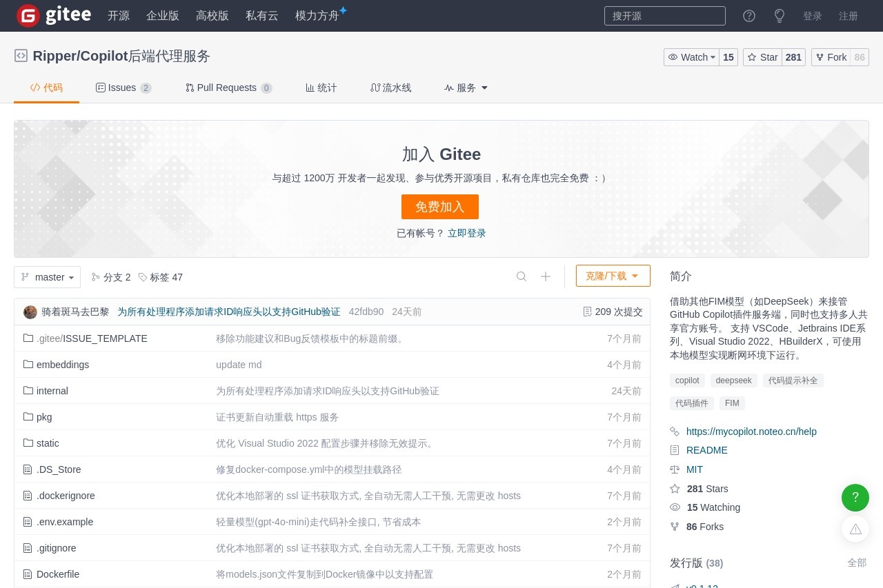The height and width of the screenshot is (588, 883).
Task: Expand the 克隆/下载 dropdown
Action: (x=613, y=276)
